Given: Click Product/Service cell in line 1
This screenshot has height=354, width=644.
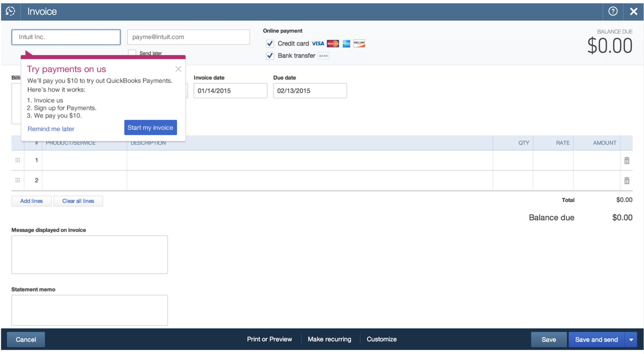Looking at the screenshot, I should [x=84, y=160].
